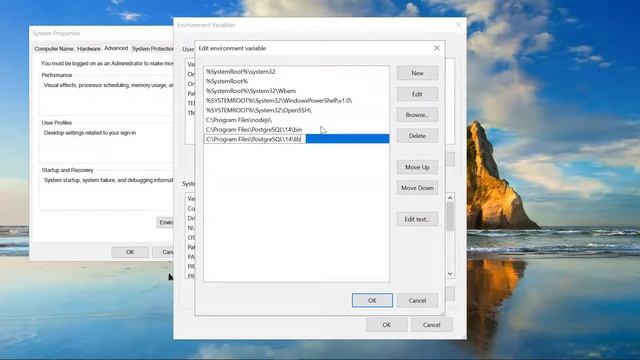Image resolution: width=640 pixels, height=360 pixels.
Task: Click Cancel in Environment Variables window
Action: pyautogui.click(x=431, y=325)
